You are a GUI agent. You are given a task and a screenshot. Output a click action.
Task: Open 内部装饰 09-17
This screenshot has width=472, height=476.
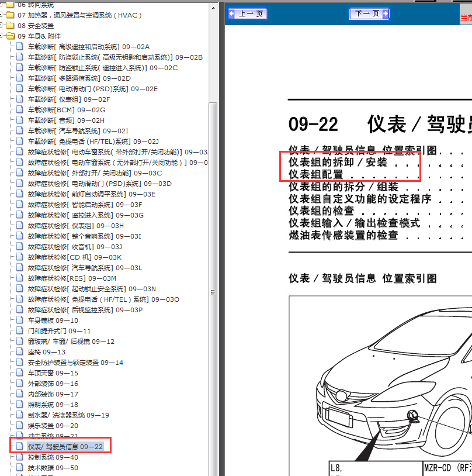pos(53,394)
